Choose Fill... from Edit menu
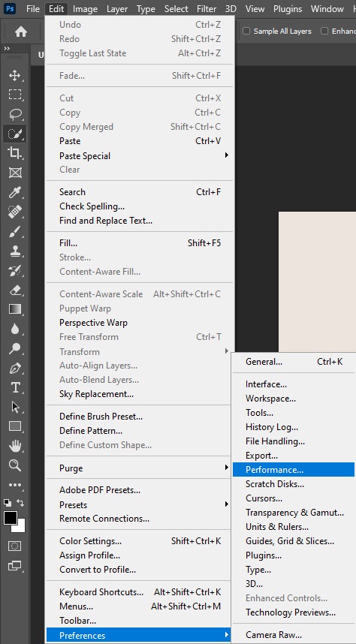 (140, 243)
